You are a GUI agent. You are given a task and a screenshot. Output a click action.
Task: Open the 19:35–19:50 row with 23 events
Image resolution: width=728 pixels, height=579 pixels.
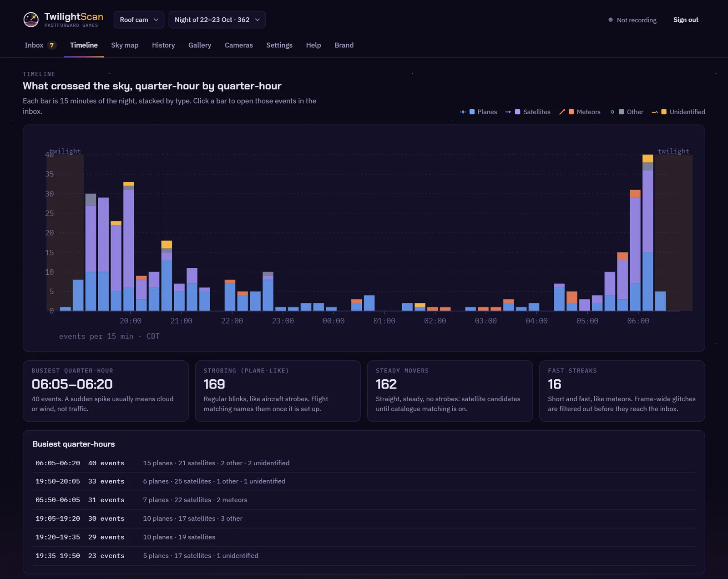(x=364, y=556)
